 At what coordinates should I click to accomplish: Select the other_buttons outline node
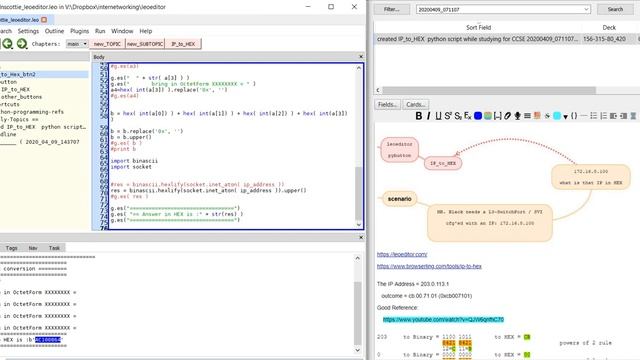point(21,97)
